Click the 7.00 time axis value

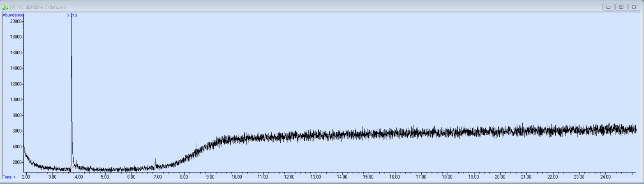[x=157, y=177]
